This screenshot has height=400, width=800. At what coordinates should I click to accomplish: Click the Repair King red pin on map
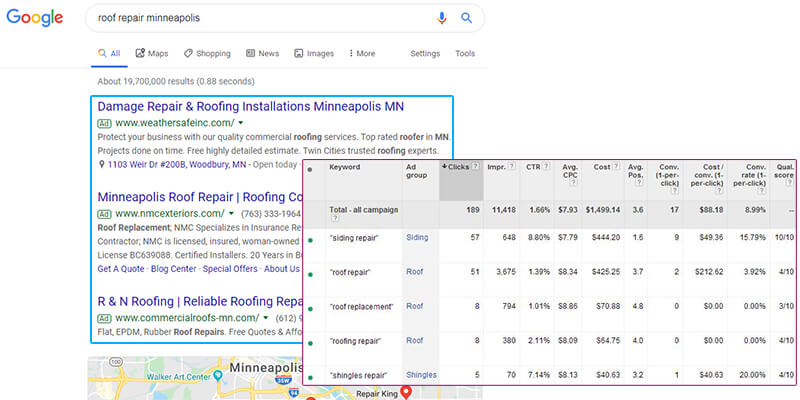[x=406, y=392]
